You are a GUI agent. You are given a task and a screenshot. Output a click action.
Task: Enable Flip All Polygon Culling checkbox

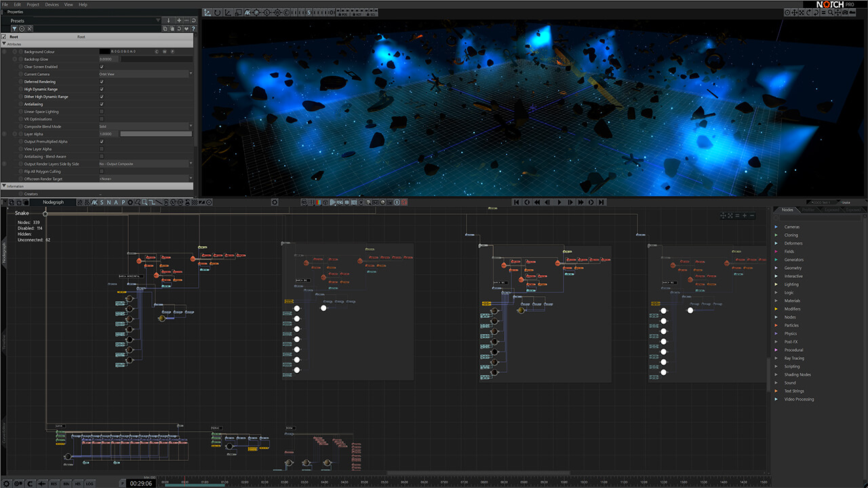[102, 171]
